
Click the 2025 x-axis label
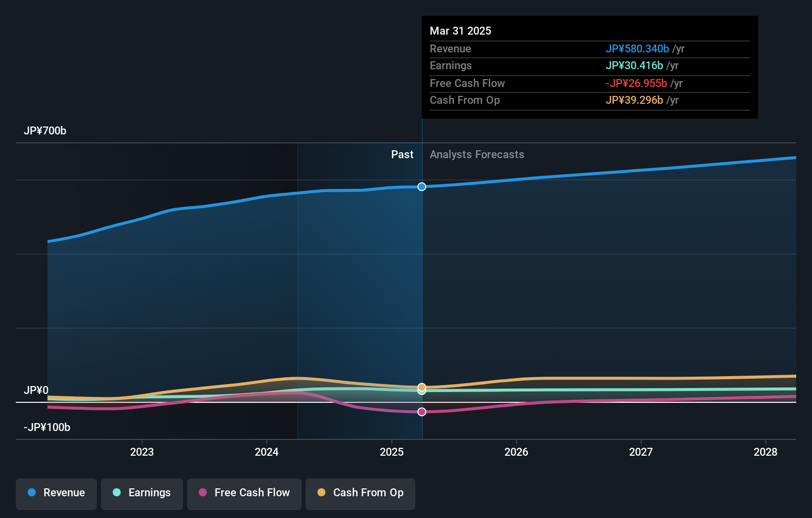pos(392,452)
